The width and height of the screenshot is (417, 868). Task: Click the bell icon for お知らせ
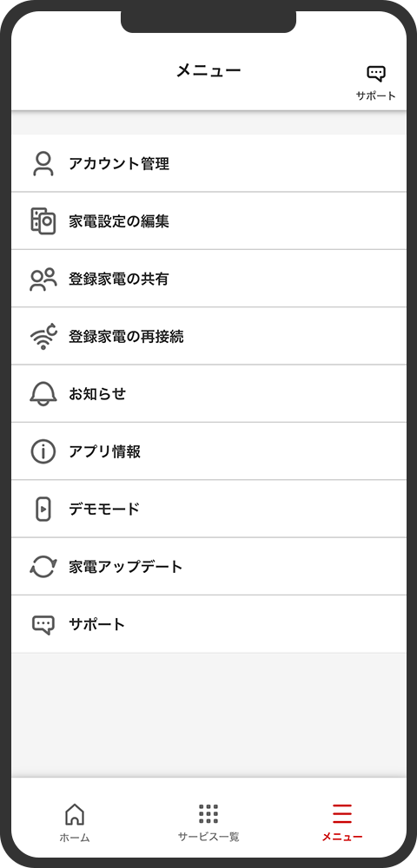click(43, 394)
